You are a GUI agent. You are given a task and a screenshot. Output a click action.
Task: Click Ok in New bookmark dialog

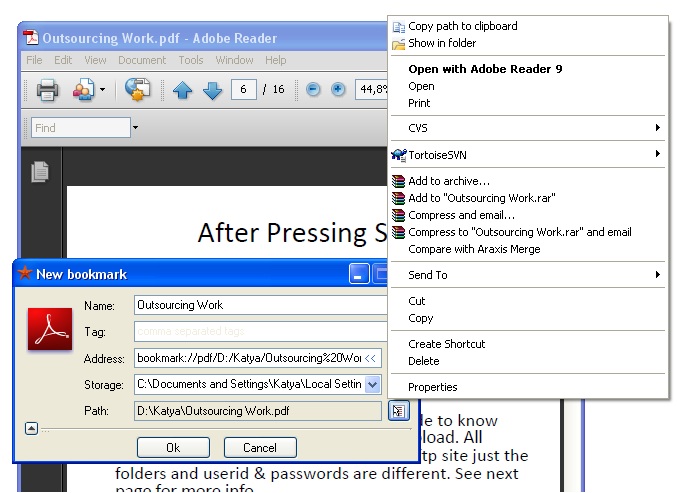(173, 448)
